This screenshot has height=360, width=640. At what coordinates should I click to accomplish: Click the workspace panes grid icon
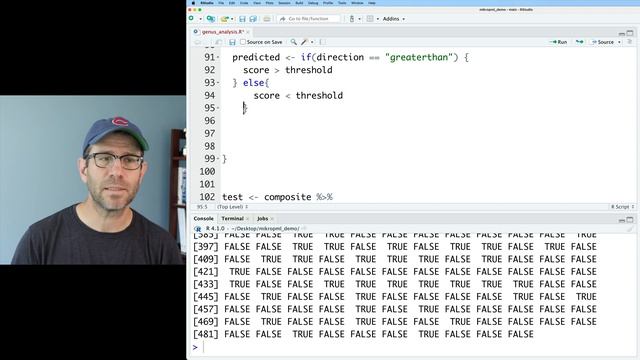[x=370, y=19]
